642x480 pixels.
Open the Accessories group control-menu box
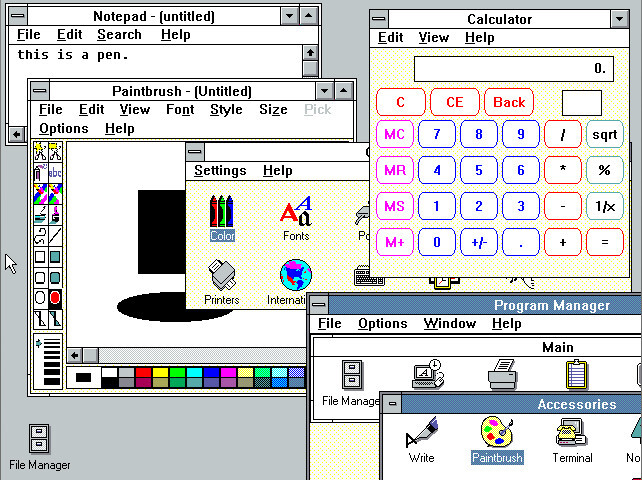coord(392,404)
